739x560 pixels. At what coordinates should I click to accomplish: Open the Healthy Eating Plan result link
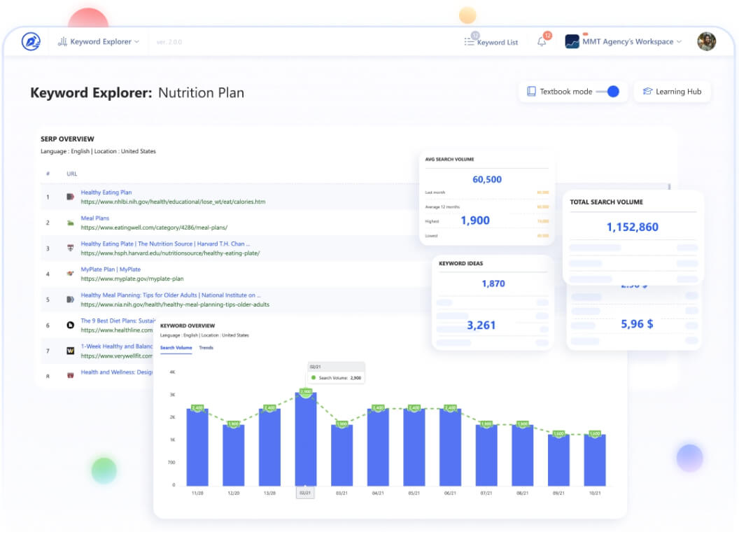[x=106, y=192]
